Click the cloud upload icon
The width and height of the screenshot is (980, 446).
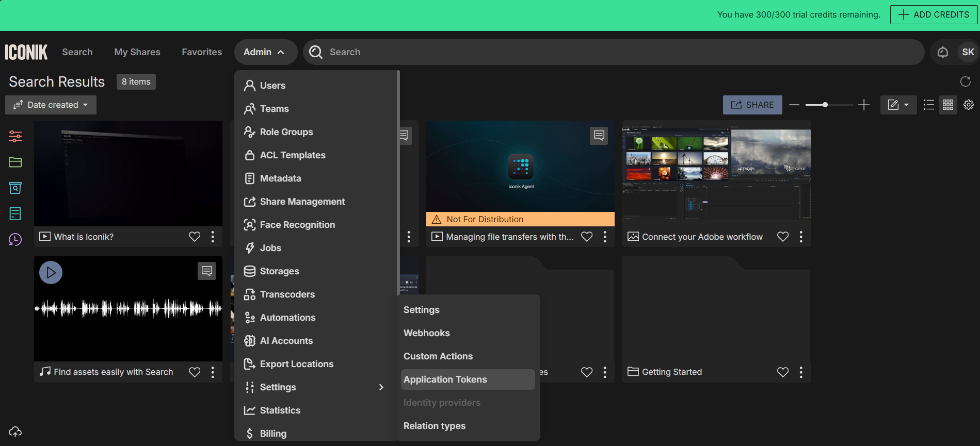pyautogui.click(x=15, y=432)
